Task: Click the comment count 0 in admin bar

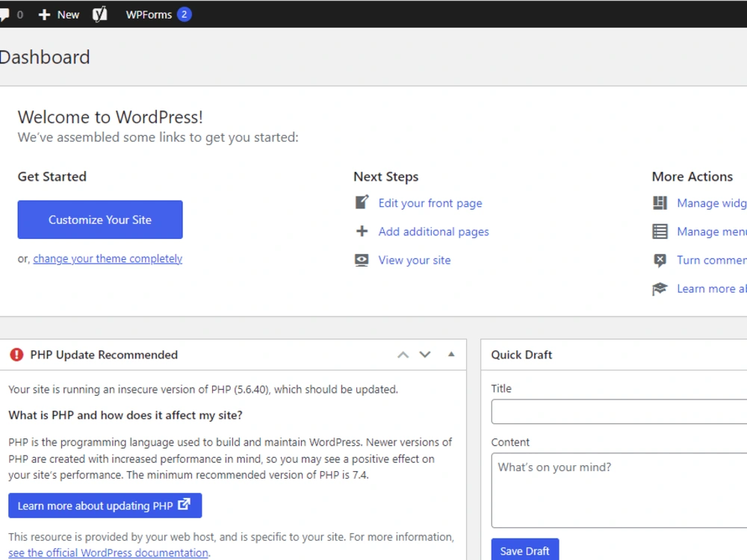Action: [20, 15]
